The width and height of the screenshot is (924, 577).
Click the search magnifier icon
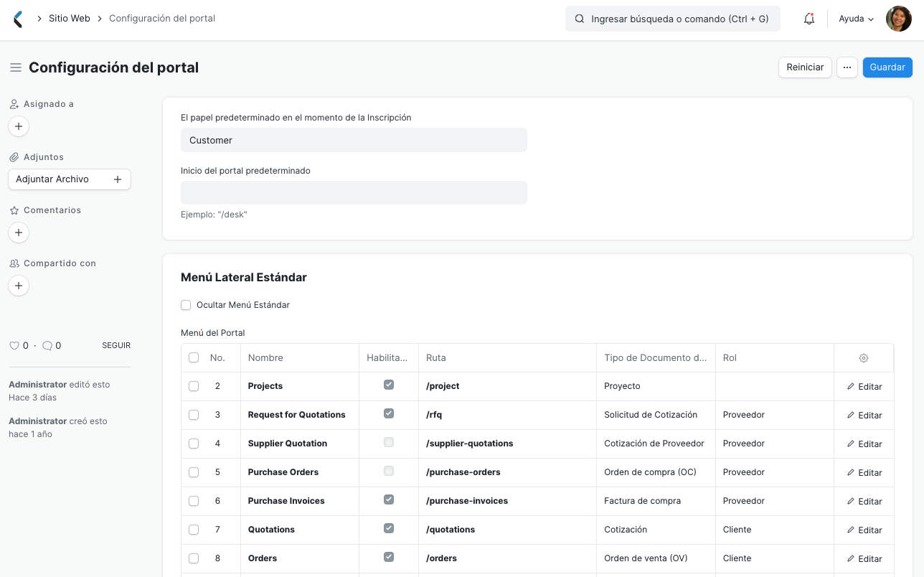pos(580,19)
